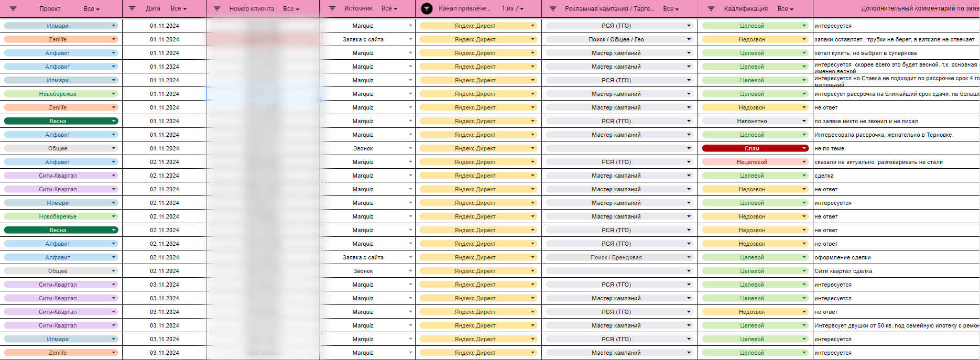Open the 'Все' dropdown in Проект header
The width and height of the screenshot is (980, 360).
pos(92,9)
